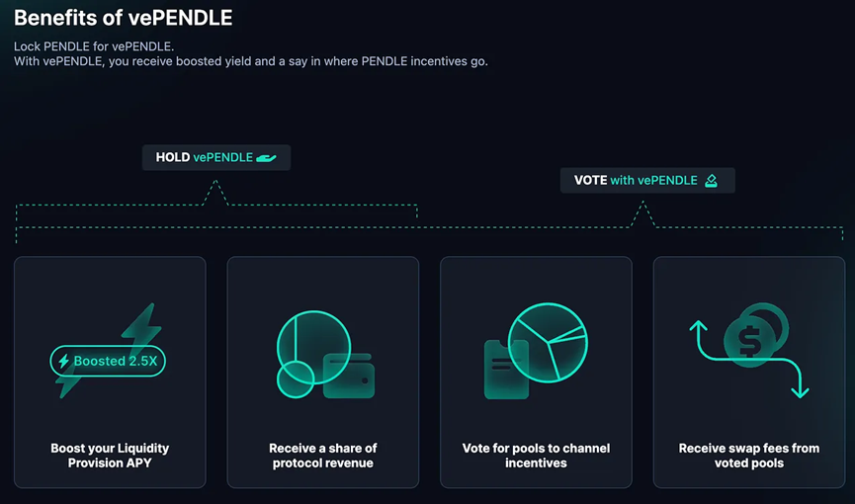855x504 pixels.
Task: Click the Lock PENDLE for vePENDLE text
Action: coord(94,46)
